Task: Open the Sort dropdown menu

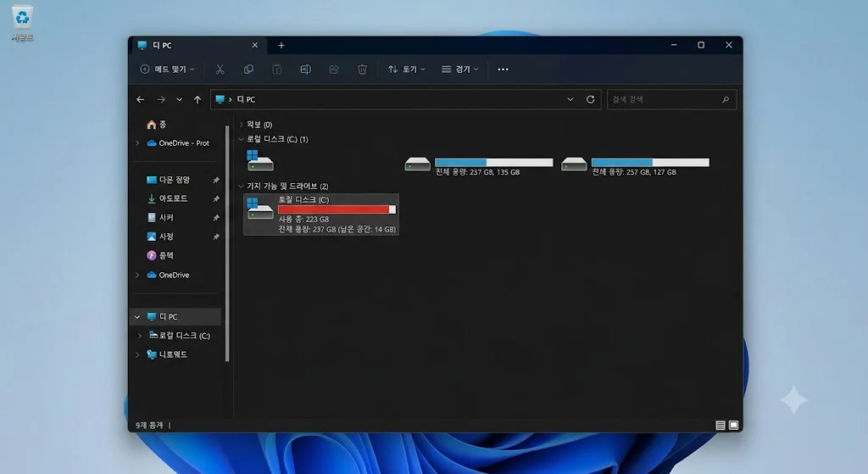Action: point(406,70)
